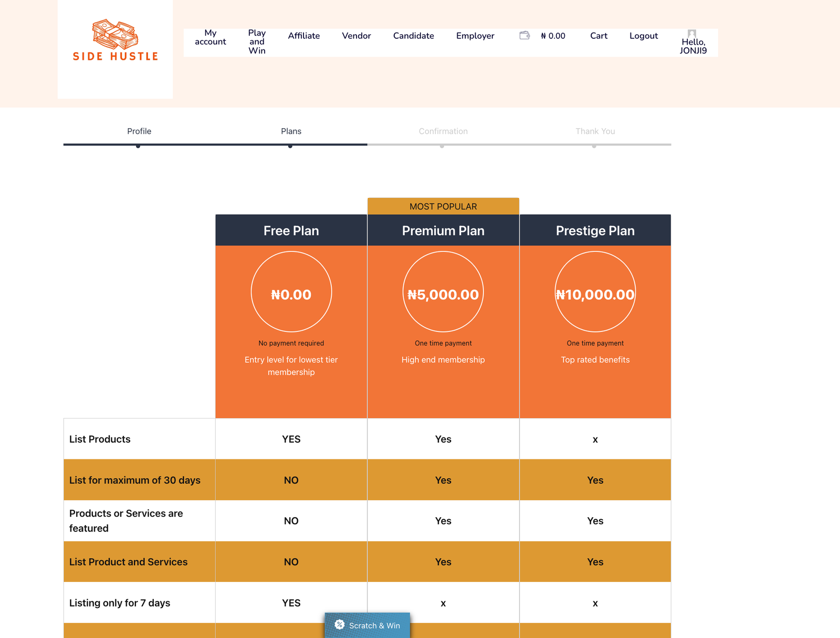This screenshot has height=638, width=840.
Task: Navigate to the Vendor page
Action: [356, 36]
